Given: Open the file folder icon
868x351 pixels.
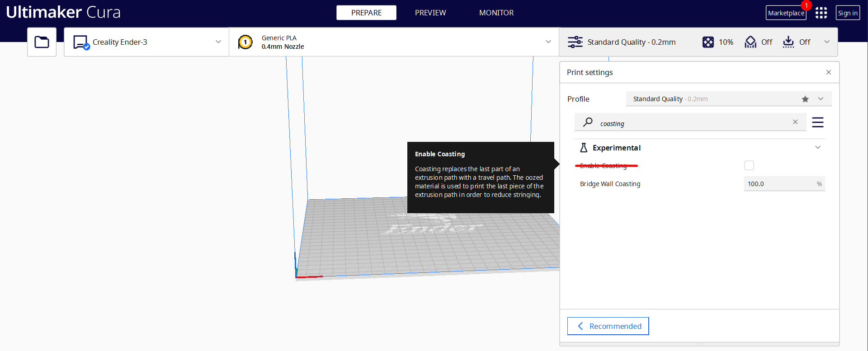Looking at the screenshot, I should (x=42, y=42).
